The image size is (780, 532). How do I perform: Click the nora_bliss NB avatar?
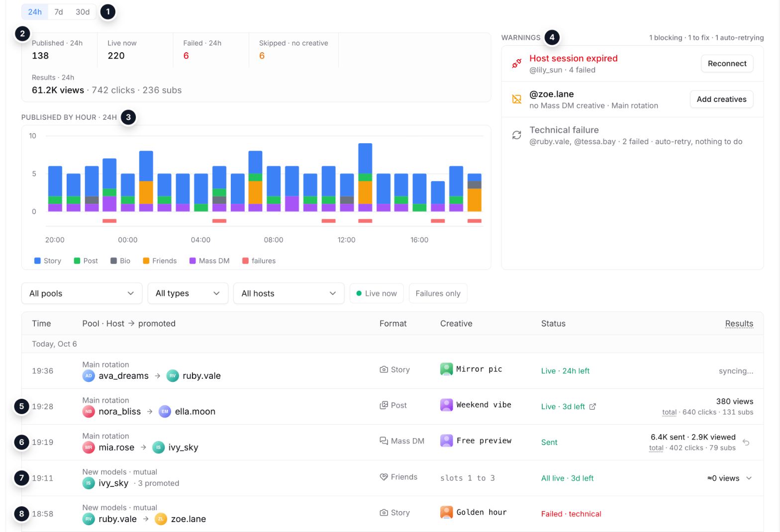coord(89,412)
